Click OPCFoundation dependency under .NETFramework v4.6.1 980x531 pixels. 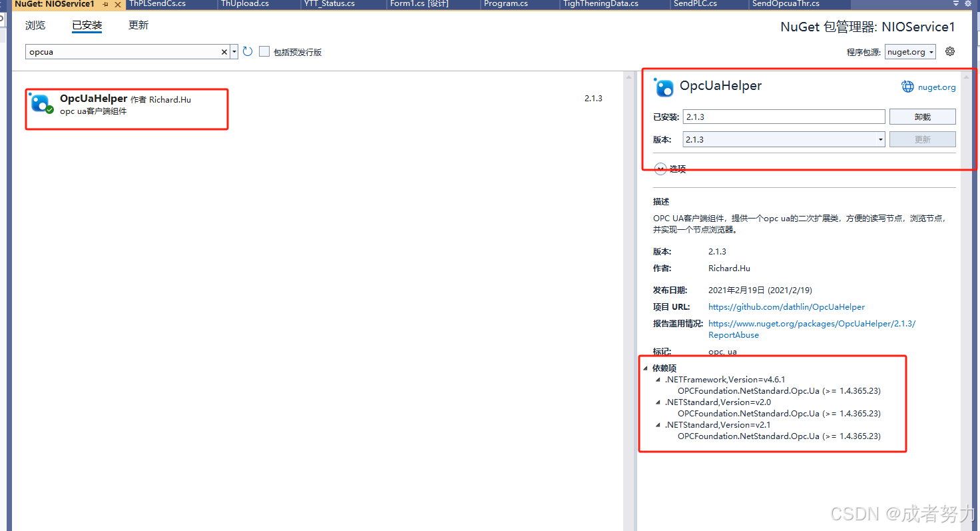click(779, 391)
